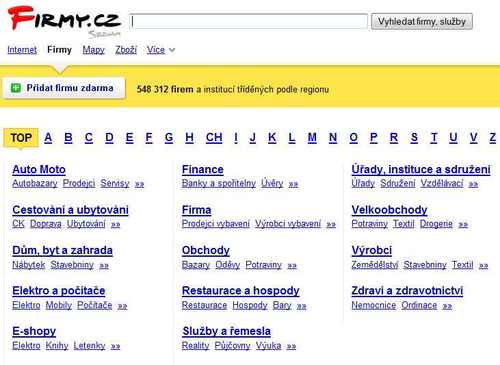Open Banky a spořitelny link

click(219, 183)
